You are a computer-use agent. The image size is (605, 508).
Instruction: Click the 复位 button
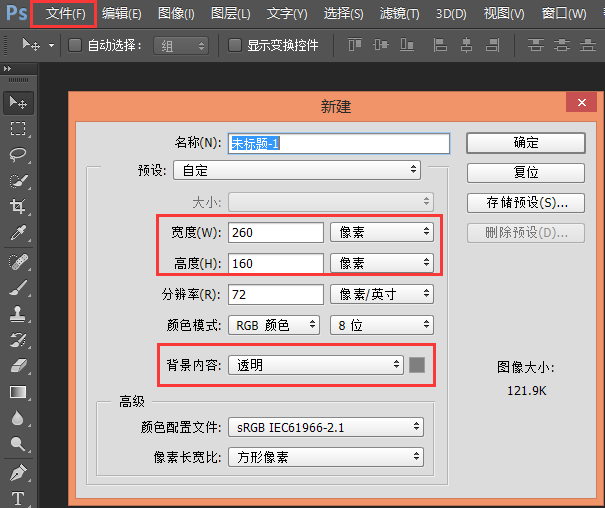(526, 173)
